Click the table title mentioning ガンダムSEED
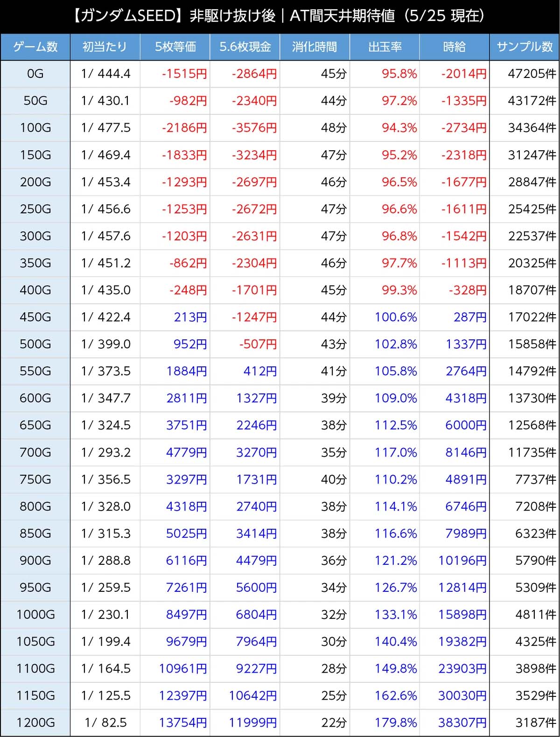Image resolution: width=560 pixels, height=737 pixels. [x=280, y=16]
